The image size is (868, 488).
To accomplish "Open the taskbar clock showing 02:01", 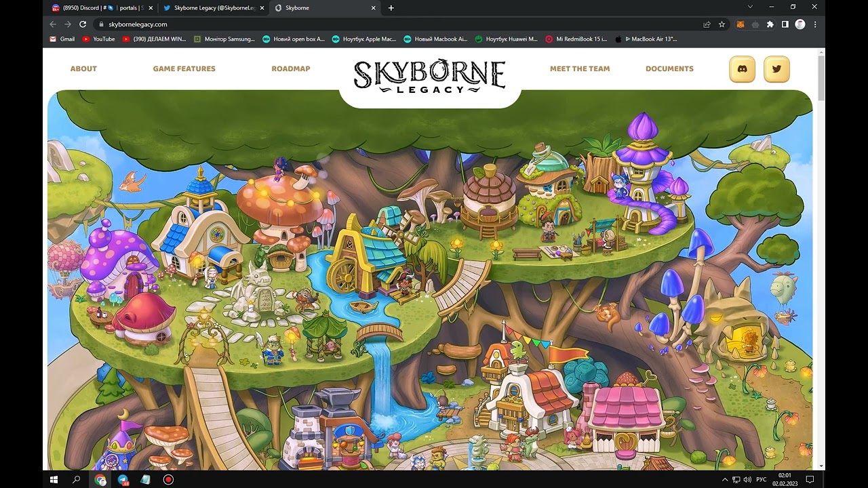I will 784,479.
